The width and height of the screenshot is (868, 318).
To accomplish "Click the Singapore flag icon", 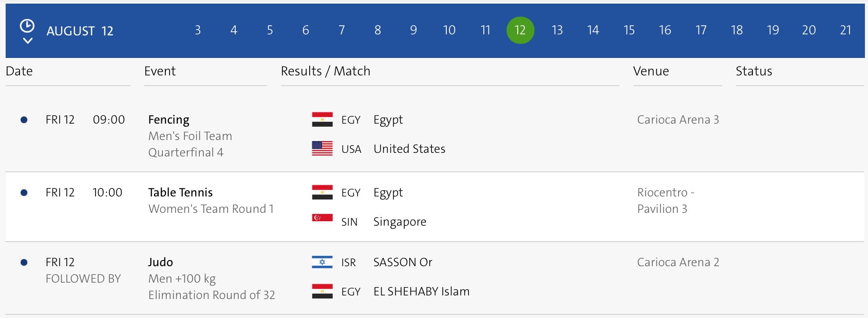I will coord(322,218).
